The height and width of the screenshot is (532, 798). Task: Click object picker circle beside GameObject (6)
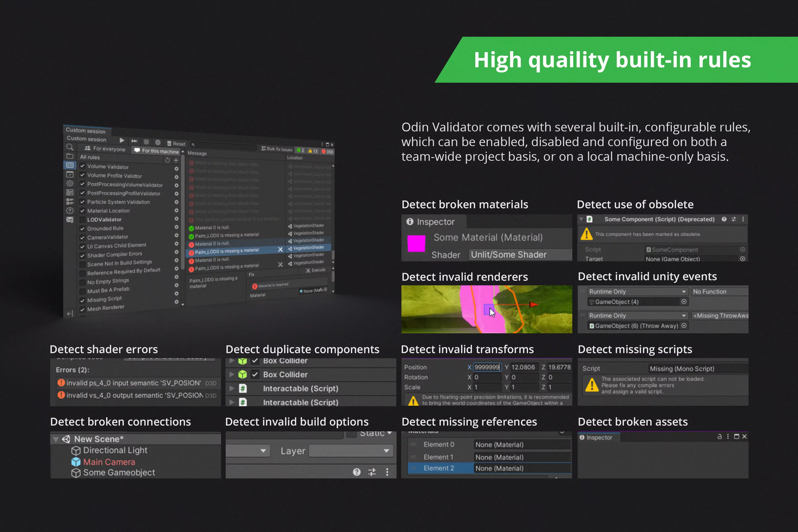(x=684, y=326)
